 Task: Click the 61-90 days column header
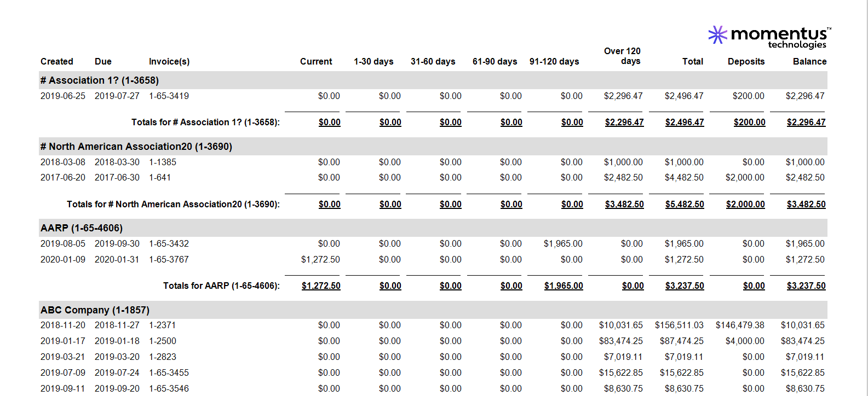[495, 61]
